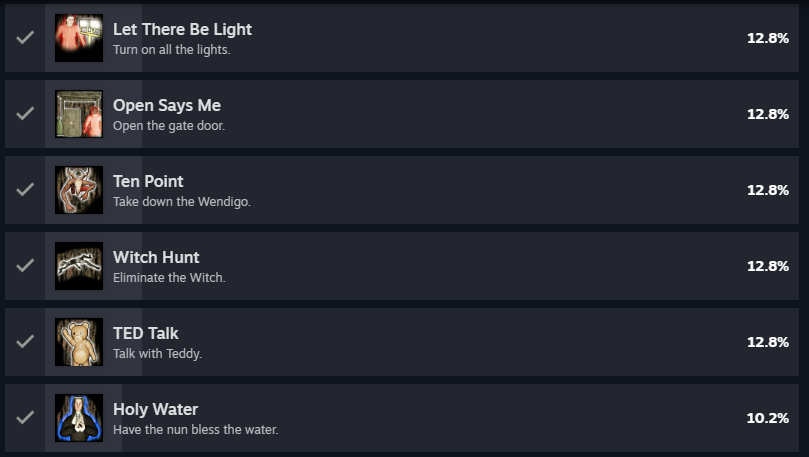
Task: Click the Witch Hunt achievement icon
Action: point(79,266)
